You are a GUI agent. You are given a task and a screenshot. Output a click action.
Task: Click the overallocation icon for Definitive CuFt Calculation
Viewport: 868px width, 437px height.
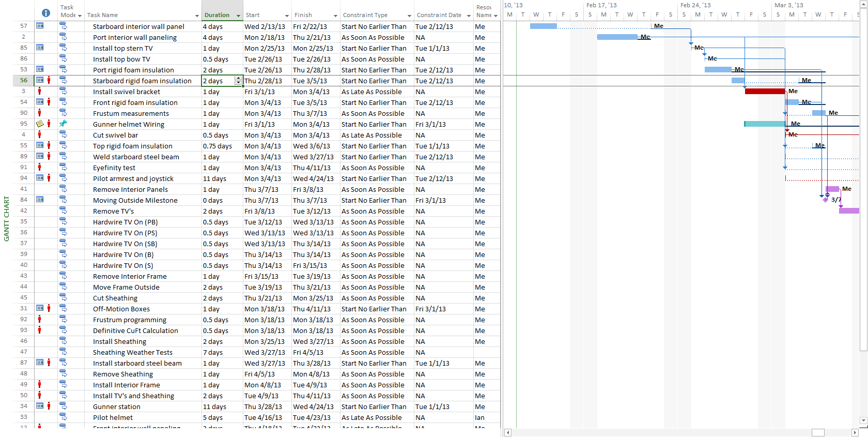point(40,330)
